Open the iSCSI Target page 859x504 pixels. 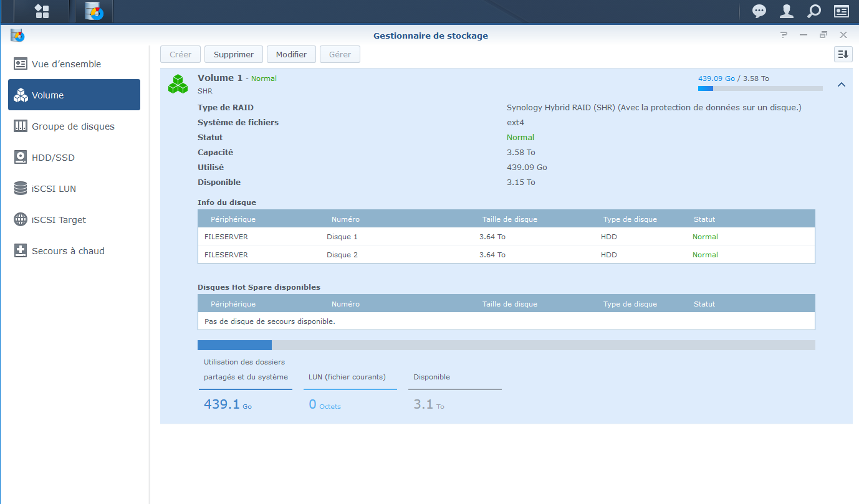coord(59,220)
